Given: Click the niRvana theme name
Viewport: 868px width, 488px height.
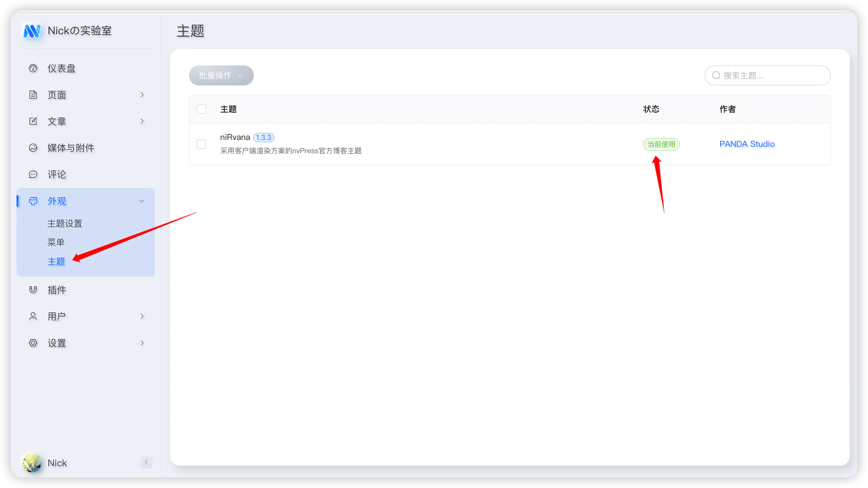Looking at the screenshot, I should point(235,137).
